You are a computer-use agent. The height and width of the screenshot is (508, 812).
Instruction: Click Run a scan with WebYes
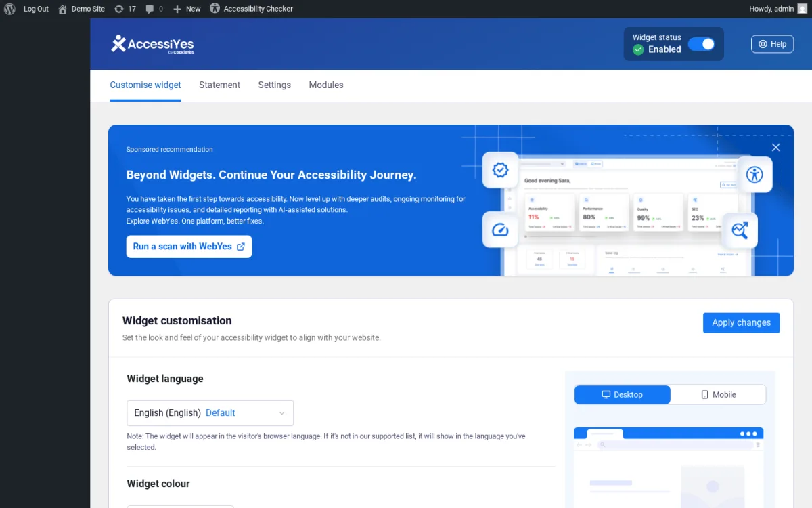(x=189, y=247)
